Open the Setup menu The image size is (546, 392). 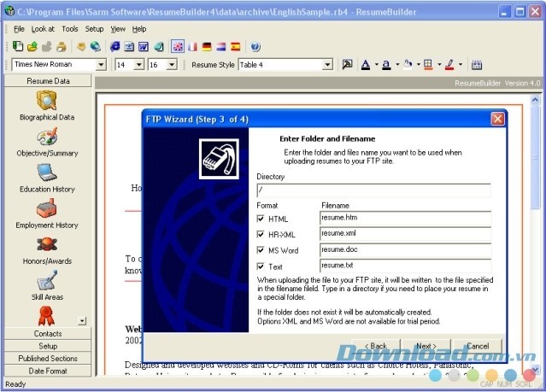(x=94, y=28)
